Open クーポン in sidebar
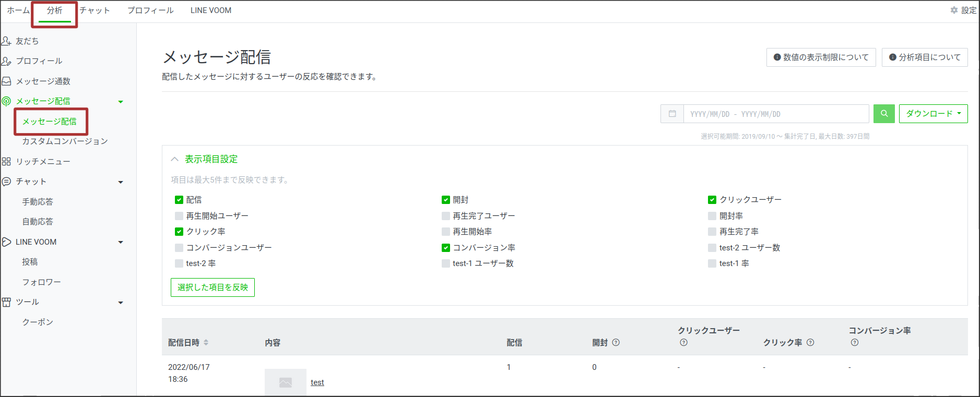Image resolution: width=980 pixels, height=397 pixels. (x=38, y=322)
